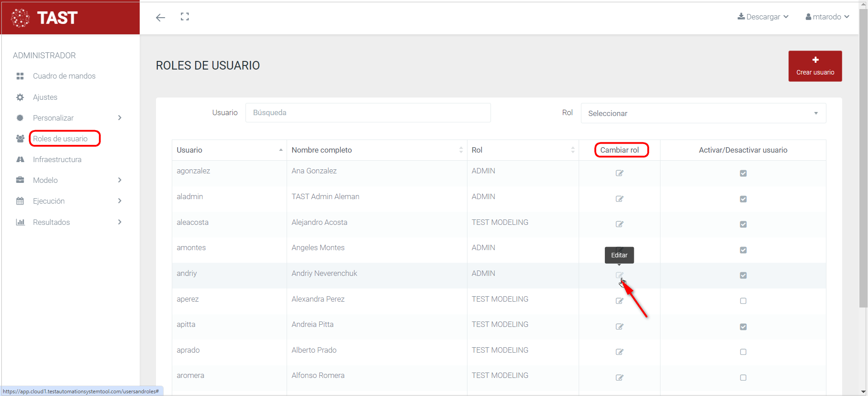Enable user aprado checkbox
868x396 pixels.
coord(743,352)
